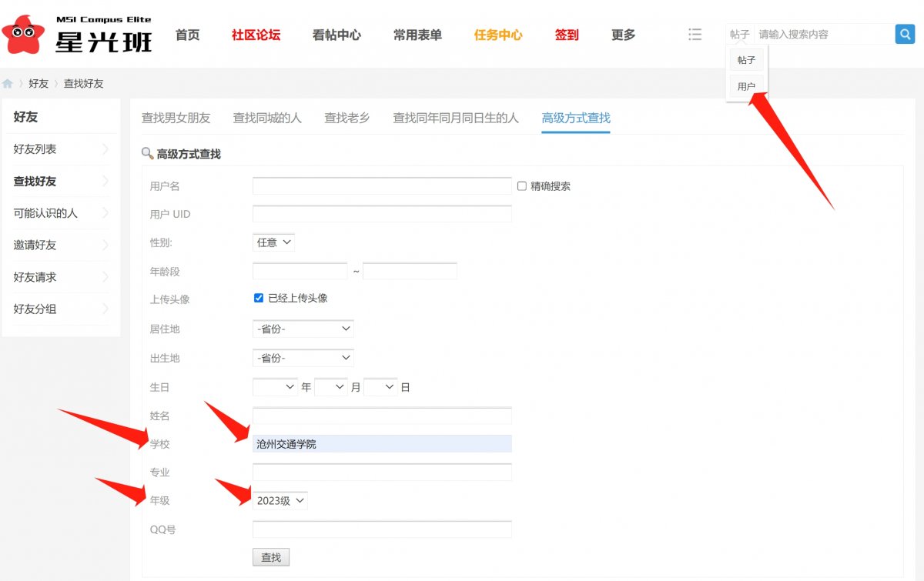
Task: Open 可能认识的人 in sidebar
Action: click(45, 213)
